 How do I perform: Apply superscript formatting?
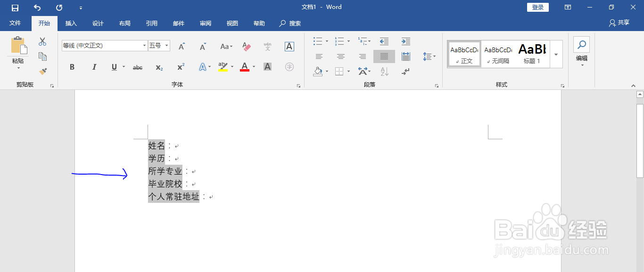point(180,67)
